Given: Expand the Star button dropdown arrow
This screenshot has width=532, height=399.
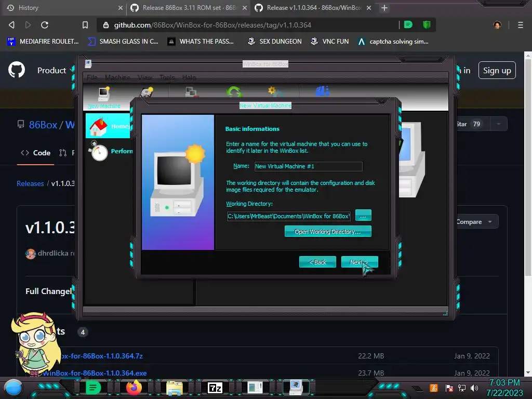Looking at the screenshot, I should tap(498, 124).
